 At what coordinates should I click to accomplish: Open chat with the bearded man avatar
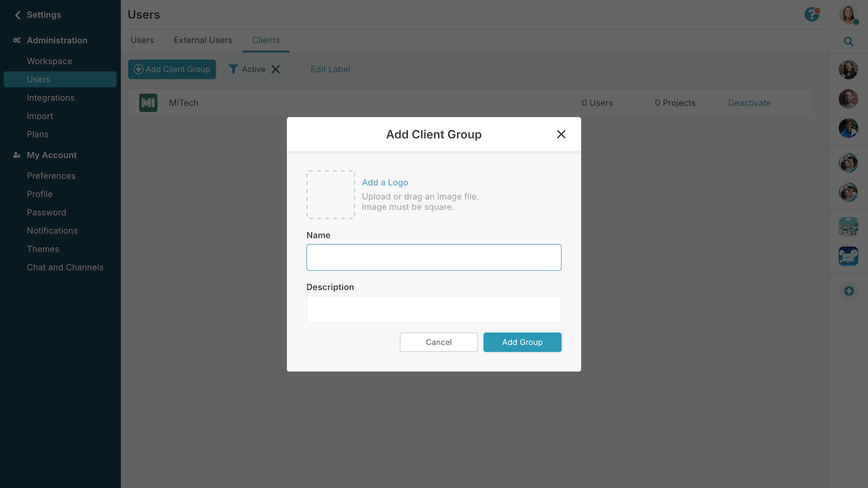pyautogui.click(x=848, y=99)
